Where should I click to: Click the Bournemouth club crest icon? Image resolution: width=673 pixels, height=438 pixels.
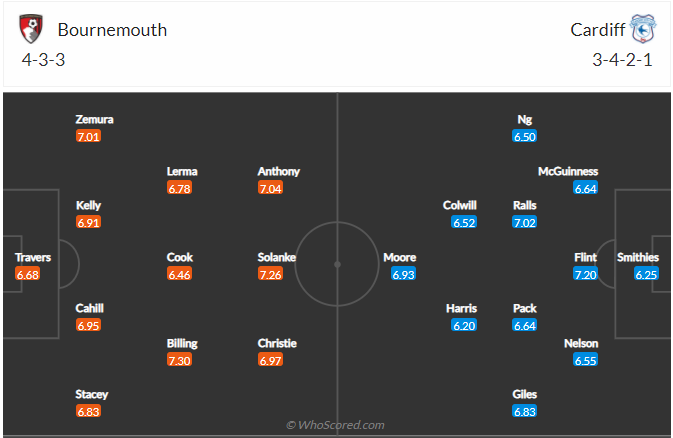click(x=33, y=29)
